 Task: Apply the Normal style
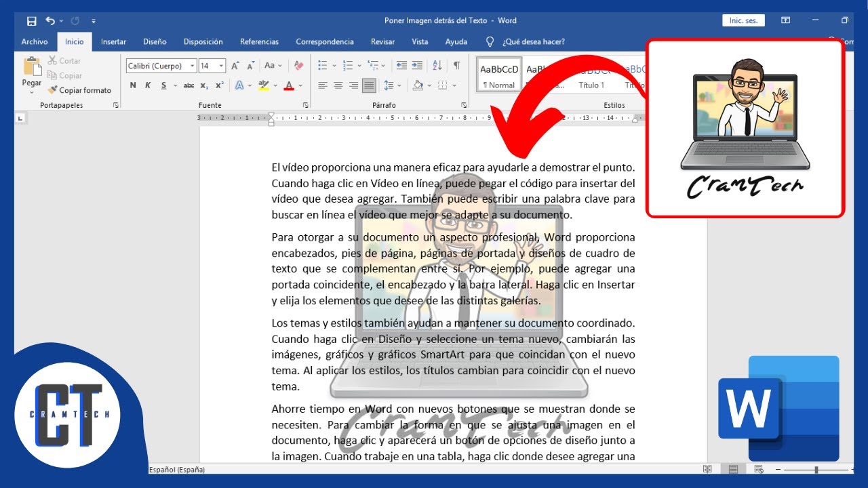click(499, 75)
